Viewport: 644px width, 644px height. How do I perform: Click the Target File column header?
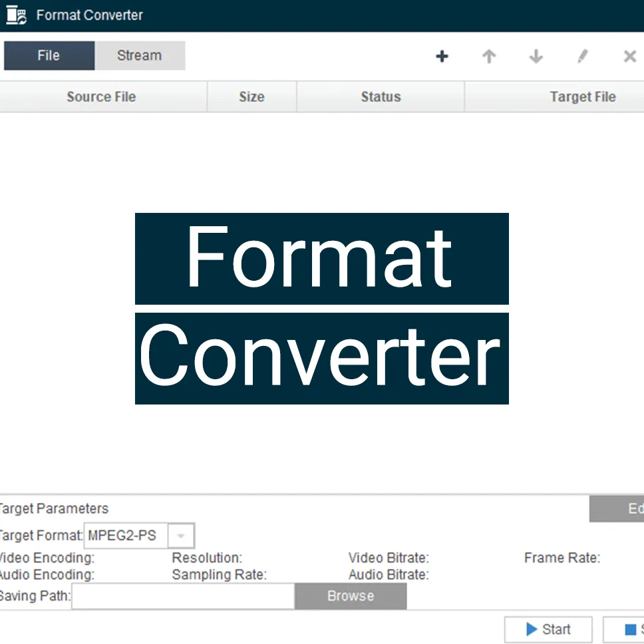(x=582, y=97)
